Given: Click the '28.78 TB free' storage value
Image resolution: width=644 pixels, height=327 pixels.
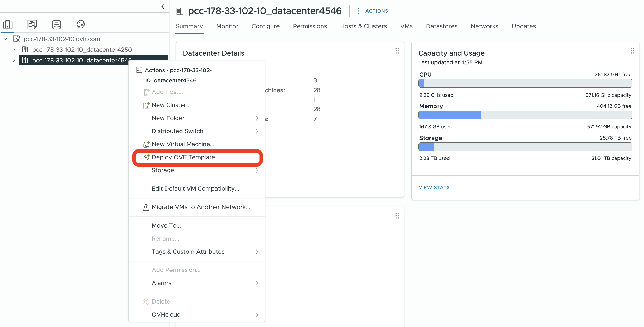Looking at the screenshot, I should pos(616,138).
